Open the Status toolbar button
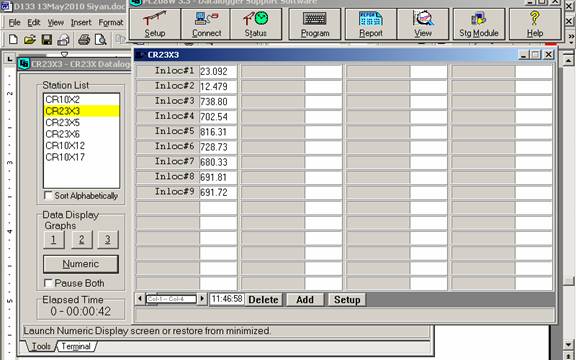Viewport: 576px width, 360px height. 256,24
